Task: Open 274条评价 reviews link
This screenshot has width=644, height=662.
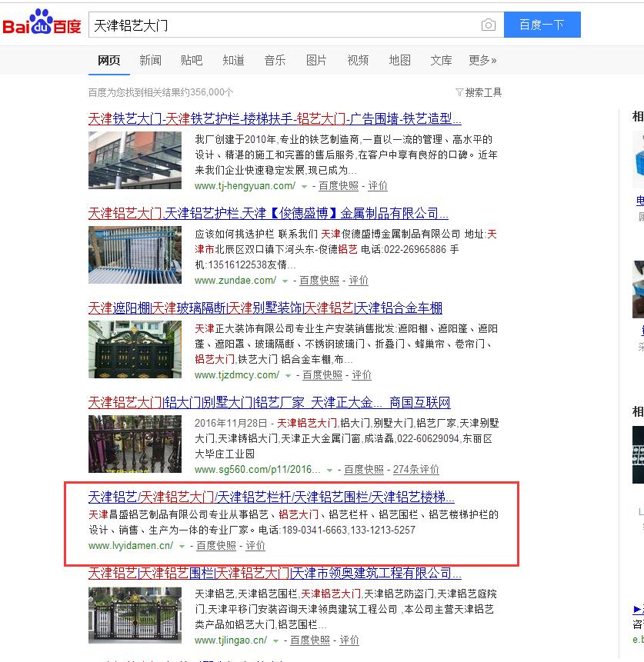Action: pos(415,470)
